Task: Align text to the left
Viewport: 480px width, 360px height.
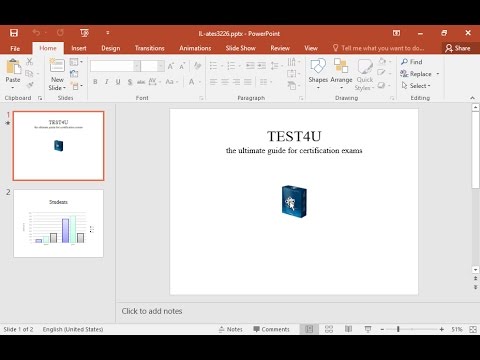Action: (214, 82)
